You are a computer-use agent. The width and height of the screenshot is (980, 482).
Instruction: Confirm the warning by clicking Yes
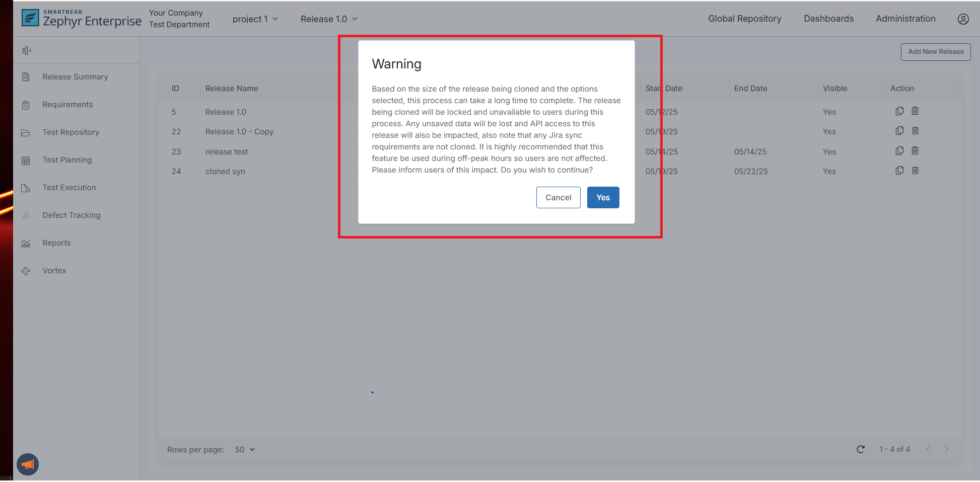click(x=603, y=198)
